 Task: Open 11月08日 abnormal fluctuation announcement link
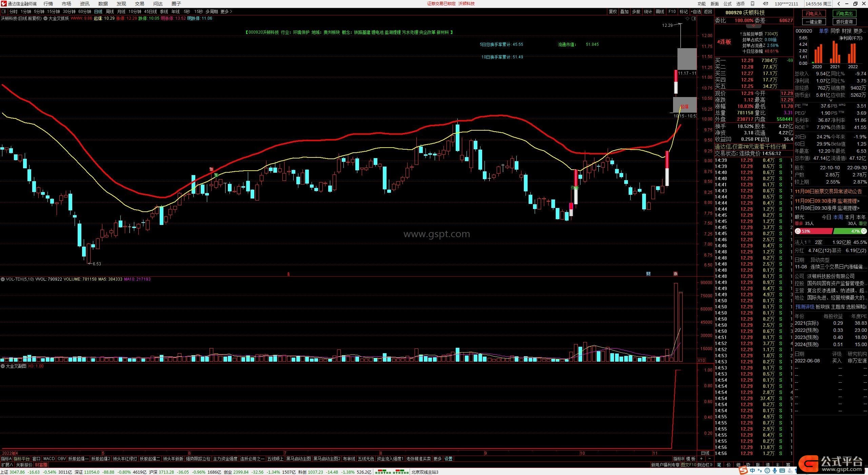(828, 192)
